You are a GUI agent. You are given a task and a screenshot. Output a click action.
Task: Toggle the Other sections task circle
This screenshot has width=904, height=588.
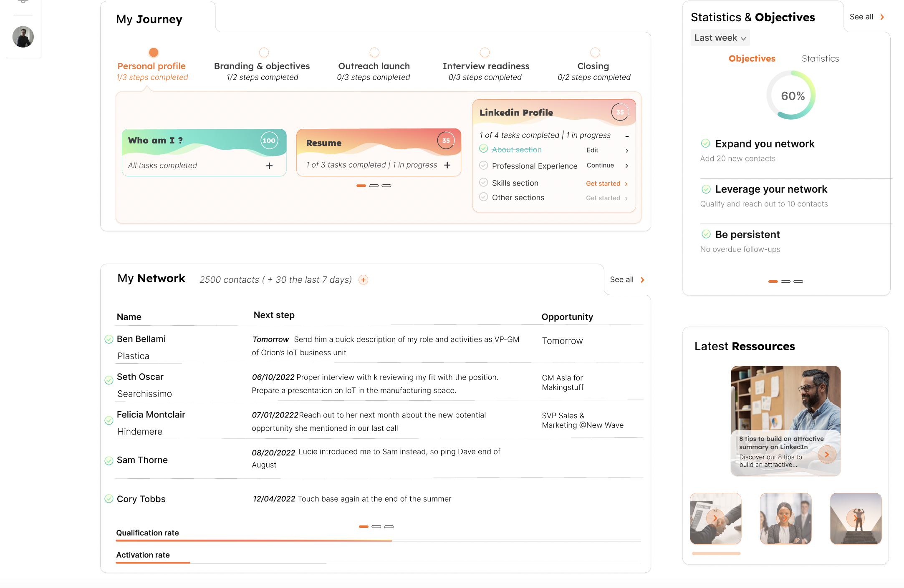pyautogui.click(x=483, y=197)
